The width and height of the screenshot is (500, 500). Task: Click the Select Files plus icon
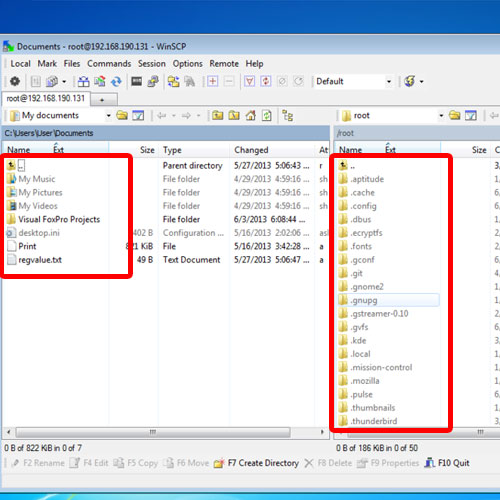213,81
